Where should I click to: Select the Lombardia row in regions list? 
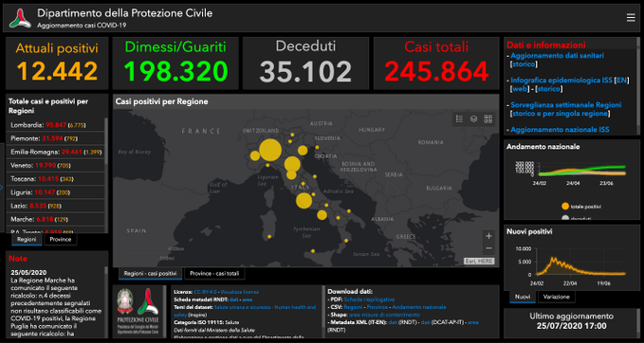(x=55, y=125)
